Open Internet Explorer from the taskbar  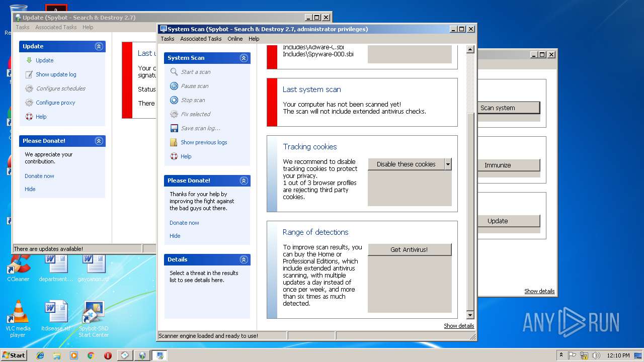pyautogui.click(x=40, y=355)
